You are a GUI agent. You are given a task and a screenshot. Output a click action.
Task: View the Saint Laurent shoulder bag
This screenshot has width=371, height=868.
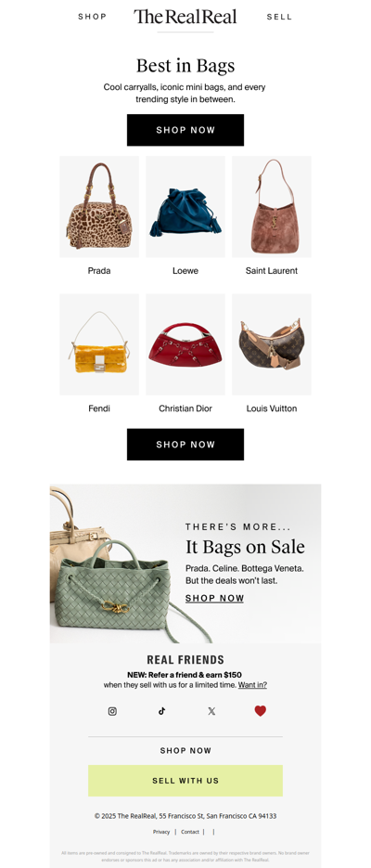[x=272, y=206]
